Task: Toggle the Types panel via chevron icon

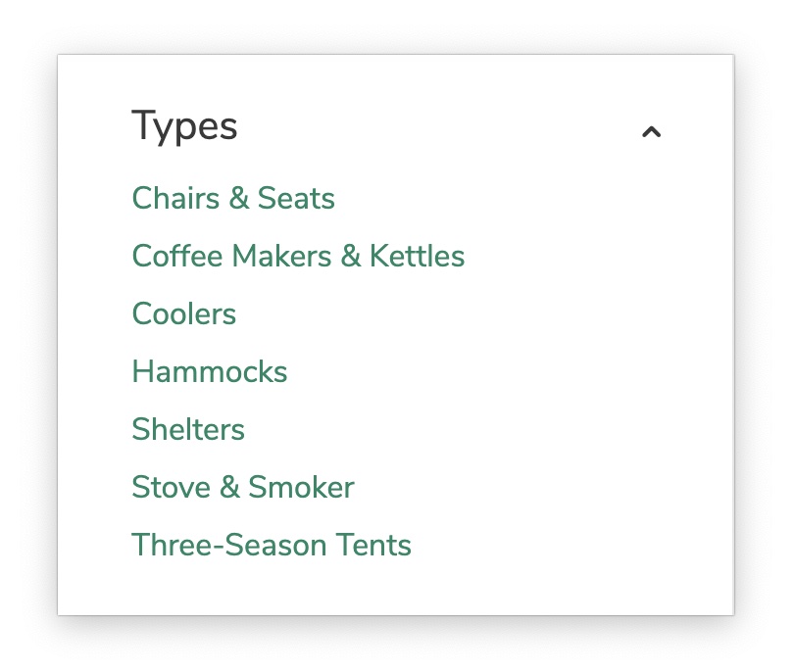Action: coord(651,131)
